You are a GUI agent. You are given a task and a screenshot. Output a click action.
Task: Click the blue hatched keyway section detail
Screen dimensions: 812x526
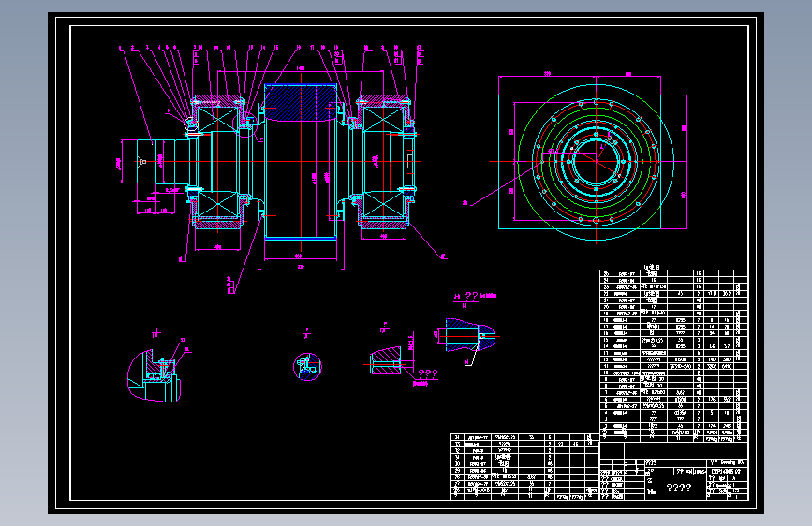470,335
